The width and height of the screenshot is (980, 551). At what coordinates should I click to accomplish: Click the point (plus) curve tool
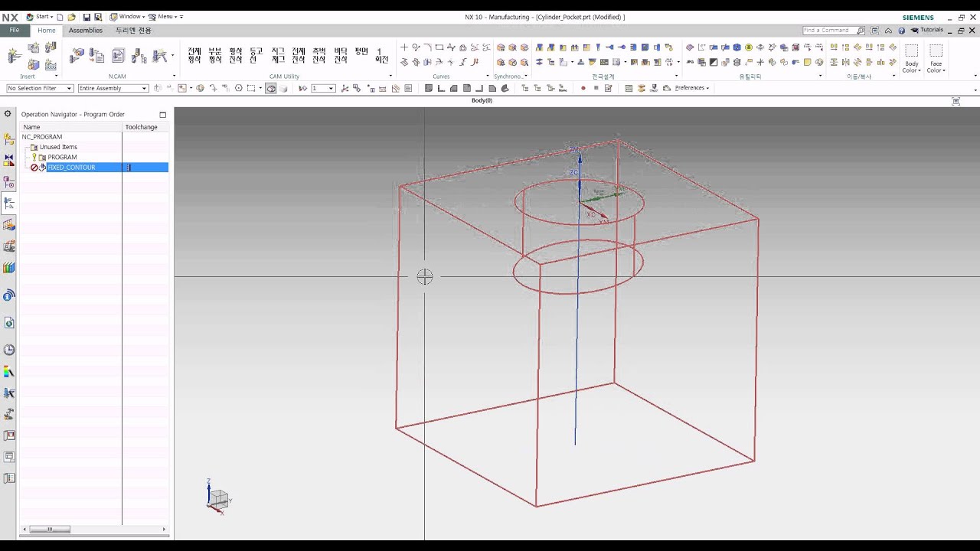pos(404,47)
